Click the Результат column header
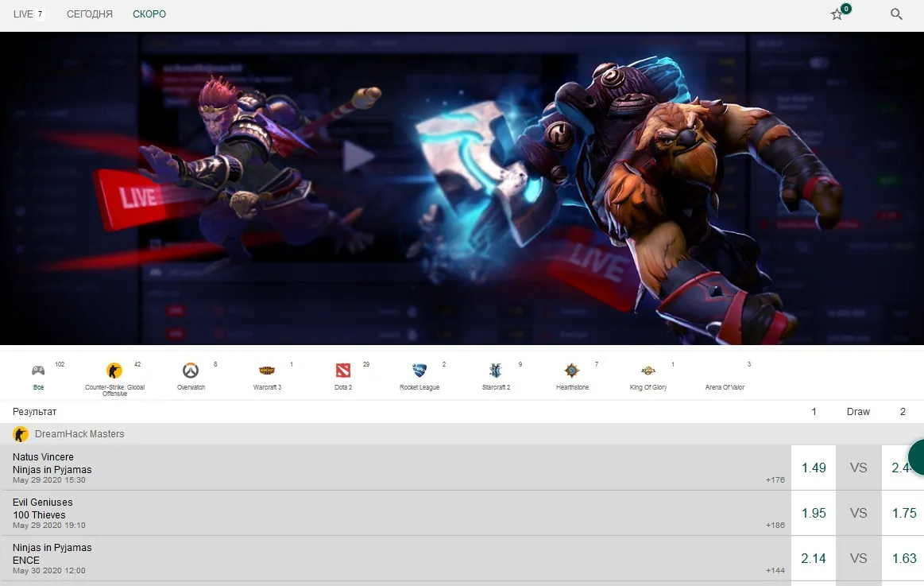Screen dimensions: 924x586 point(34,412)
